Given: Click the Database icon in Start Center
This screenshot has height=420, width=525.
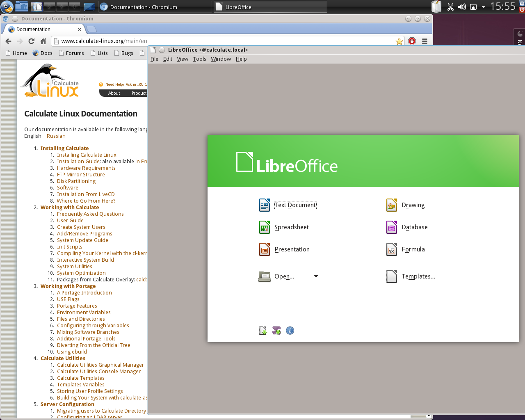Looking at the screenshot, I should point(392,227).
